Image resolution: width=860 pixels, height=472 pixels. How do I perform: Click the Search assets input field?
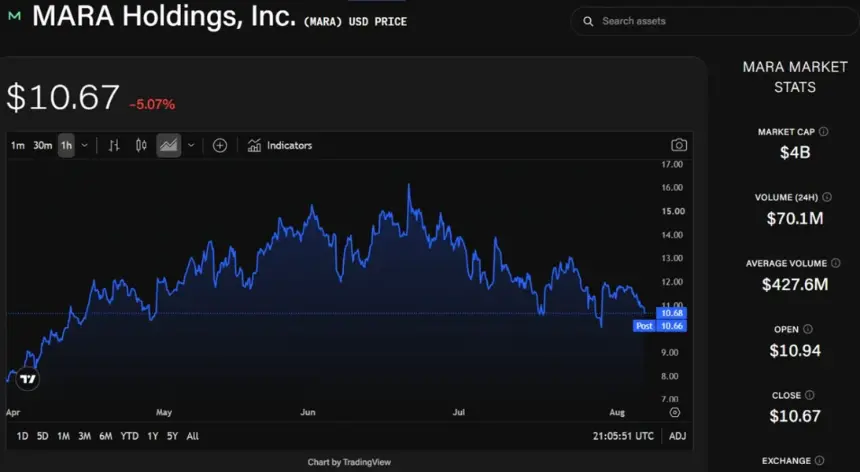[715, 21]
